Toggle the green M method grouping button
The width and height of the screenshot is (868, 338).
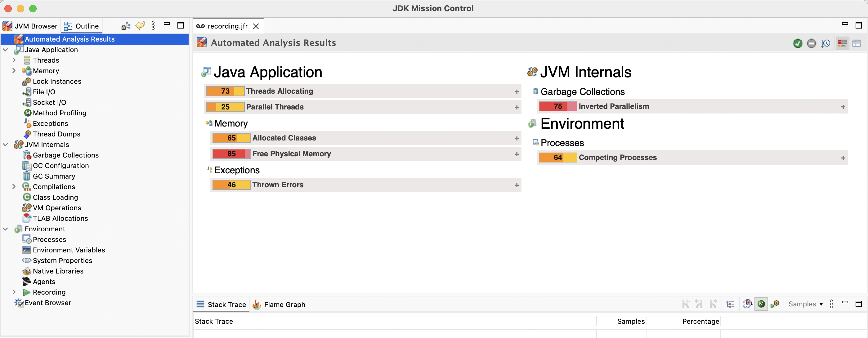coord(761,304)
